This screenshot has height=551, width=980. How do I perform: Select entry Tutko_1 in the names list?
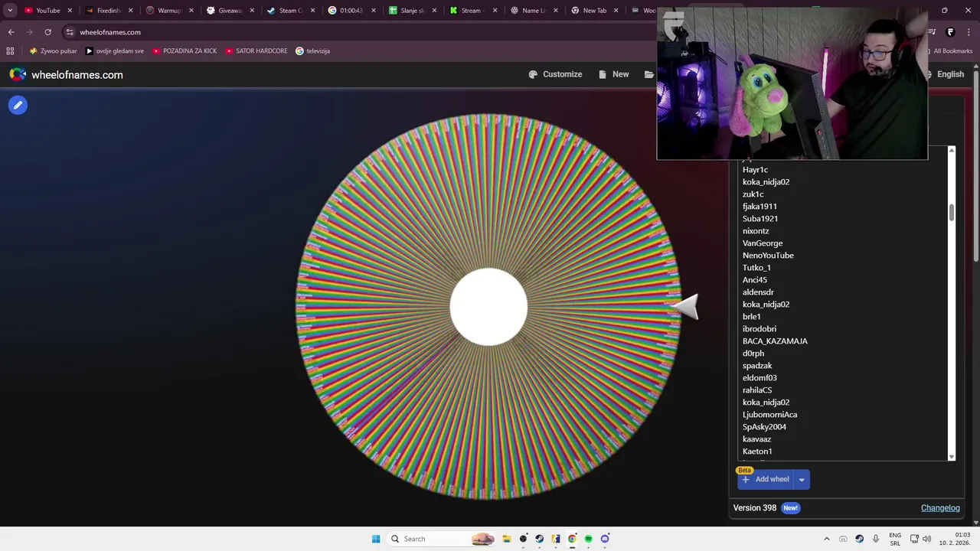click(x=756, y=268)
